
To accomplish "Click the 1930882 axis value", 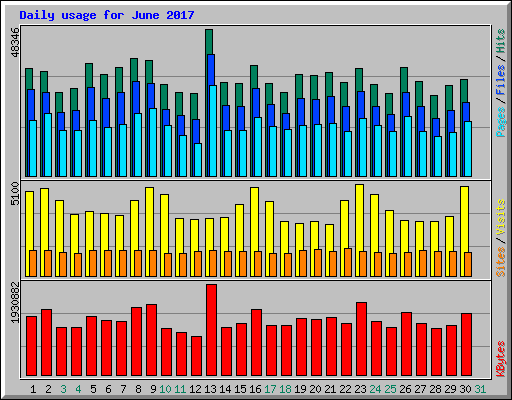I will pyautogui.click(x=15, y=302).
